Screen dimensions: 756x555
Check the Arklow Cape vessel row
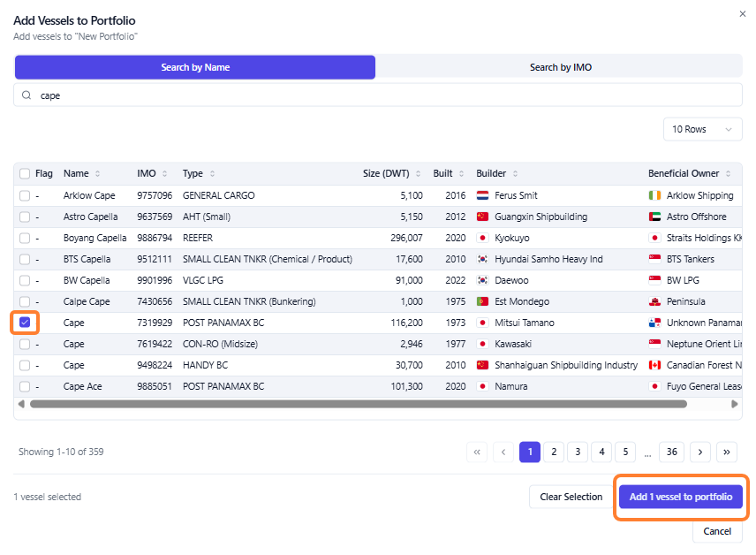[x=25, y=196]
